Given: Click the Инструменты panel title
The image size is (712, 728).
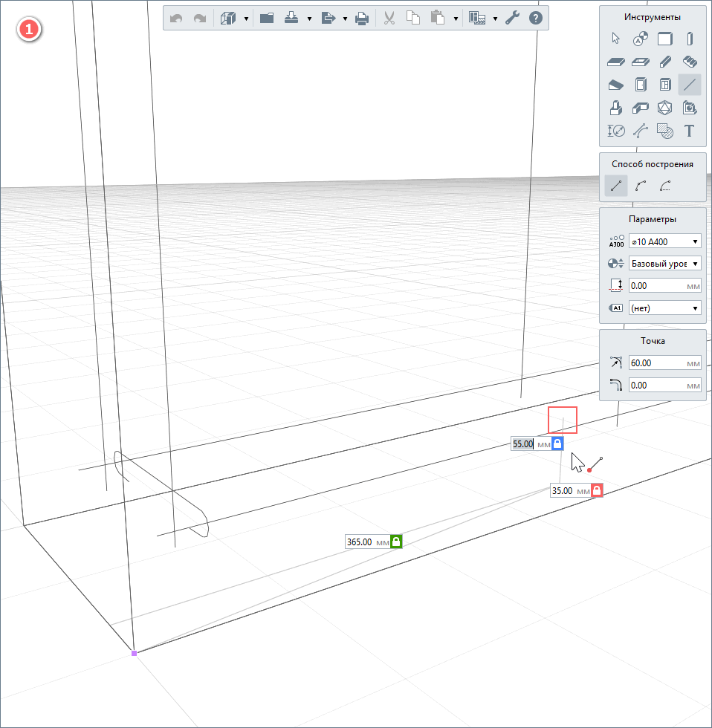Looking at the screenshot, I should pos(652,17).
